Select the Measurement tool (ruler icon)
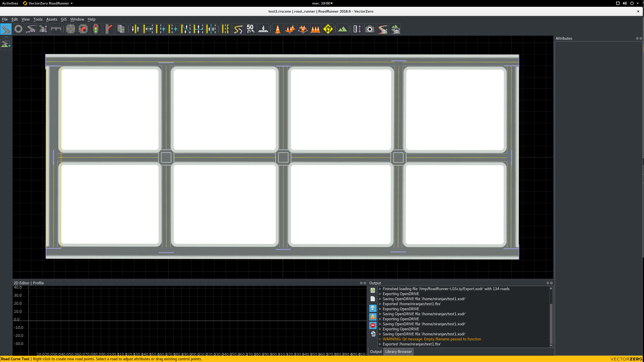The image size is (644, 362). pos(357,29)
